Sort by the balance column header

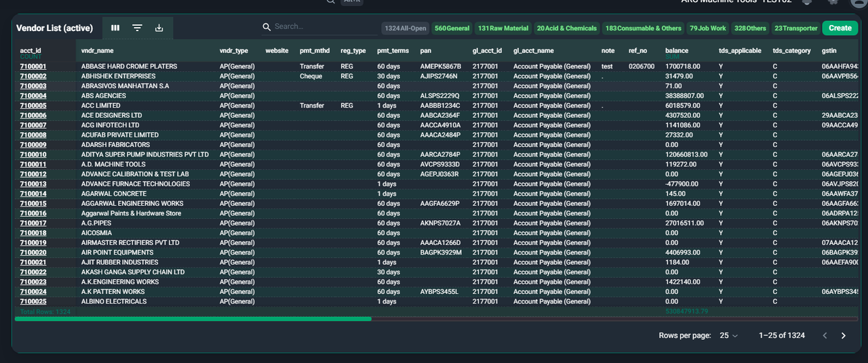677,51
